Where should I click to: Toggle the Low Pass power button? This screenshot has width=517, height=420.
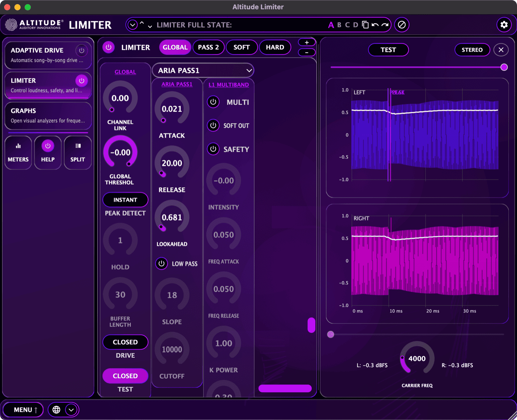(162, 264)
